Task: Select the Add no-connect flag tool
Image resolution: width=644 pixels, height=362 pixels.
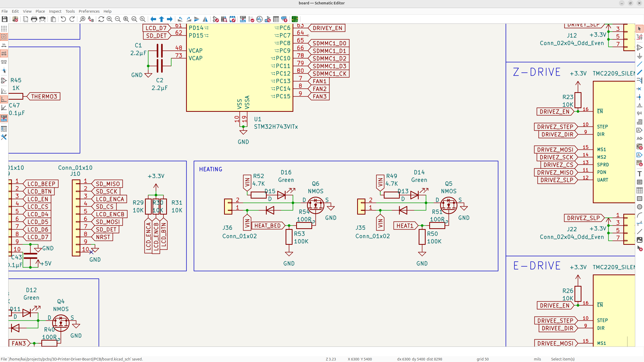Action: coord(640,89)
